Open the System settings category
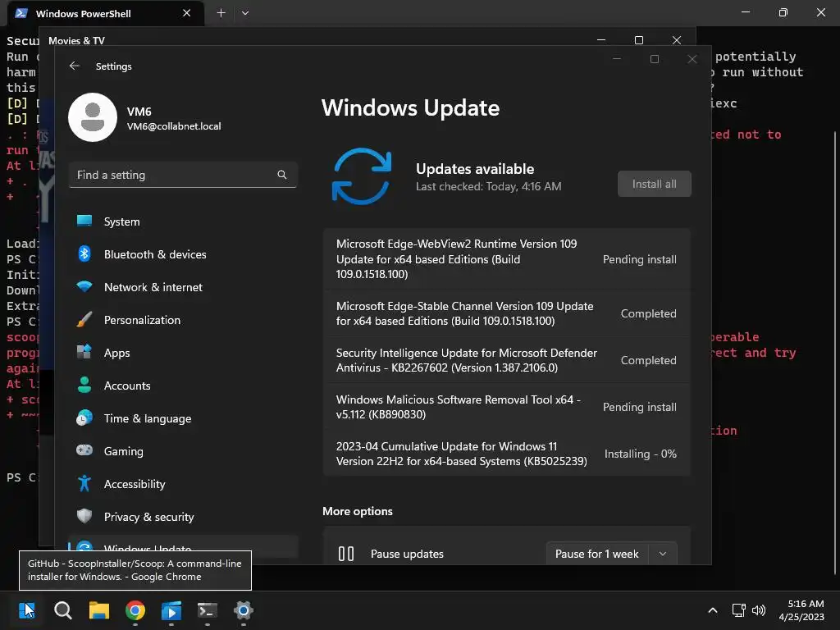840x630 pixels. pyautogui.click(x=183, y=221)
